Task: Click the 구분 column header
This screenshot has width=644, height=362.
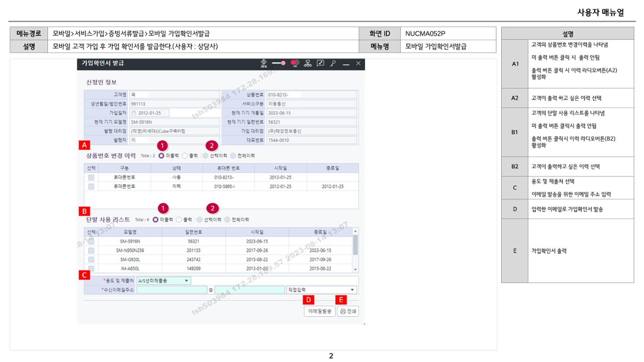Action: (124, 168)
